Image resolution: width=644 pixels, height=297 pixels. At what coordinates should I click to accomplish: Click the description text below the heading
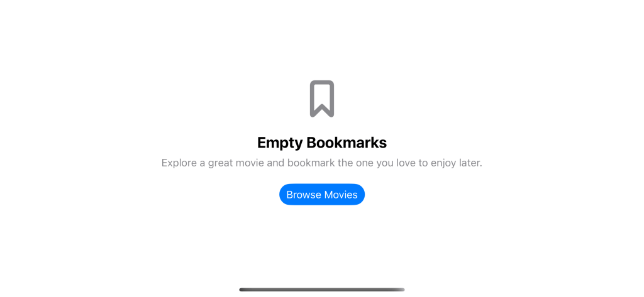click(x=322, y=163)
